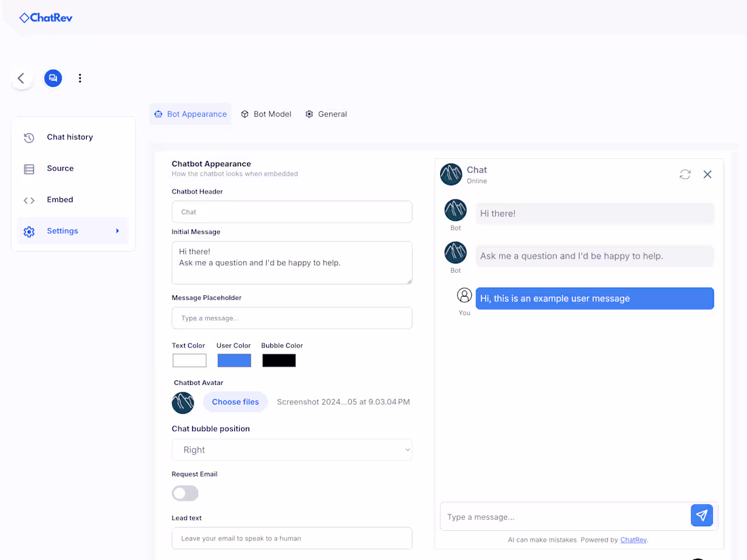This screenshot has height=560, width=747.
Task: Click the ChatRev logo
Action: pos(45,18)
